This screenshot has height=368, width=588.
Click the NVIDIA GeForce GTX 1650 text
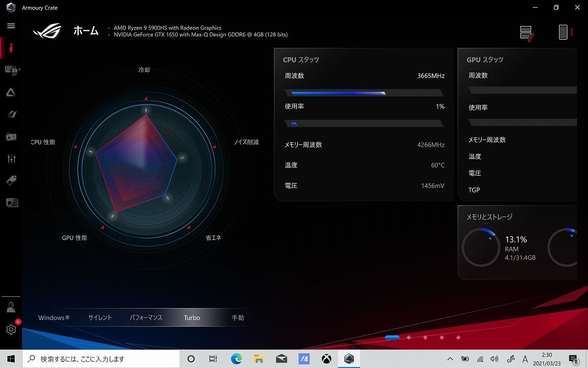[201, 35]
